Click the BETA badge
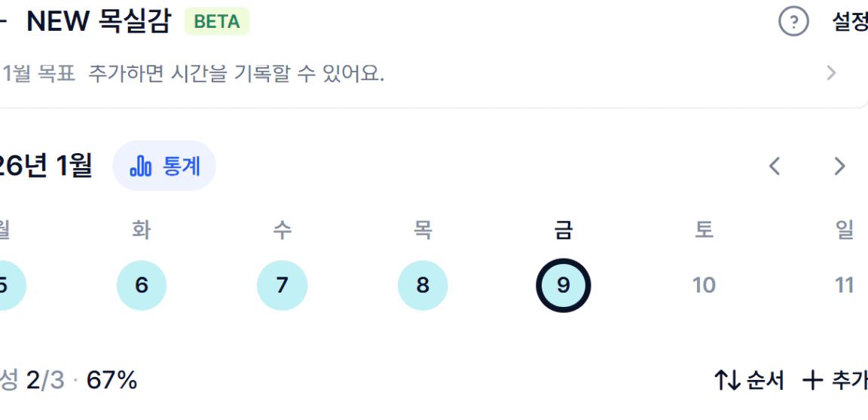The width and height of the screenshot is (868, 420). click(x=217, y=22)
